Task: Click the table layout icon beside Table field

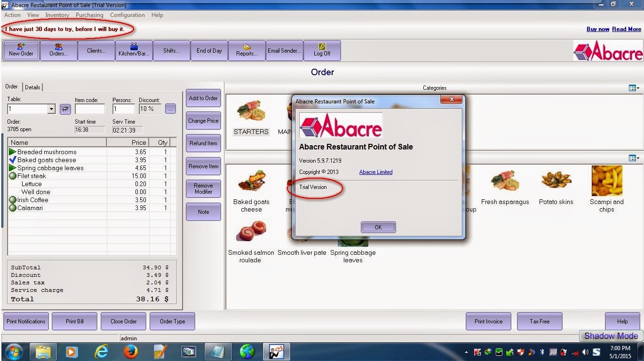Action: 64,109
